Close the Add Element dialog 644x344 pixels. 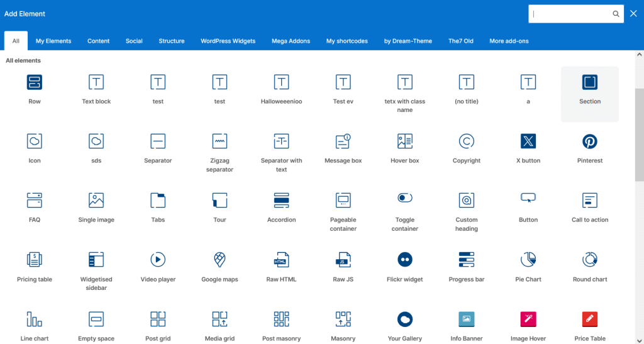click(633, 14)
